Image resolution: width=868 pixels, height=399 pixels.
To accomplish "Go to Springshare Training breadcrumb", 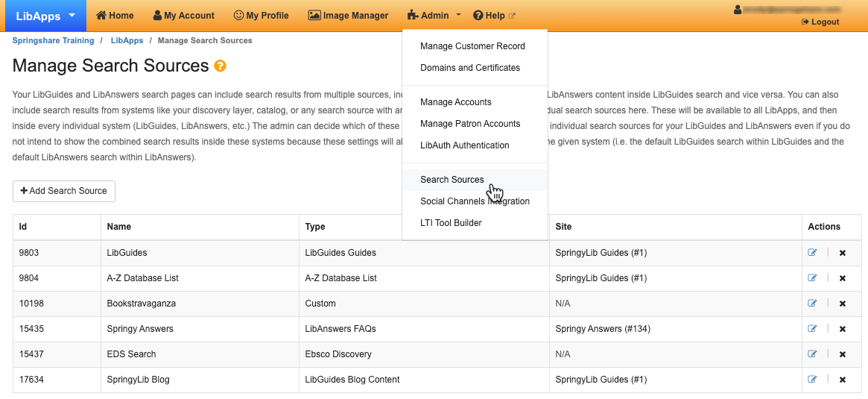I will (x=53, y=40).
